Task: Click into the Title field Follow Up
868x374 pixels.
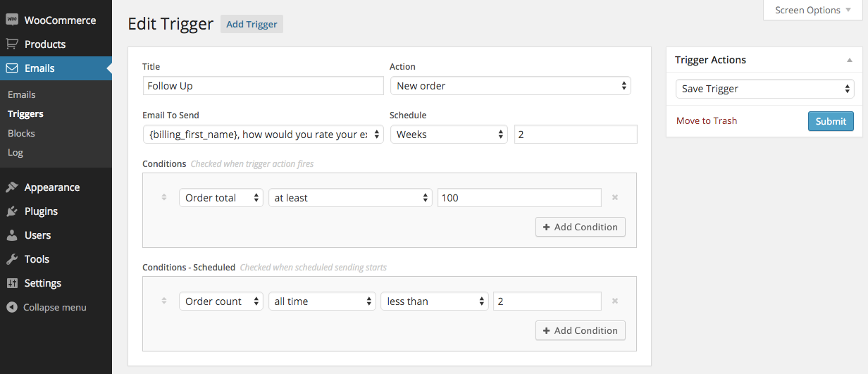Action: coord(263,86)
